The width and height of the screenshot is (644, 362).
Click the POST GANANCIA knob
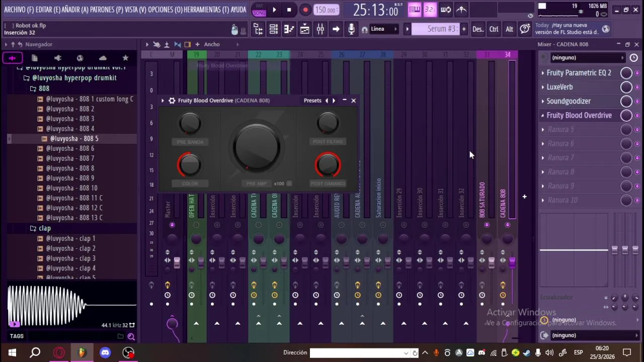(328, 164)
